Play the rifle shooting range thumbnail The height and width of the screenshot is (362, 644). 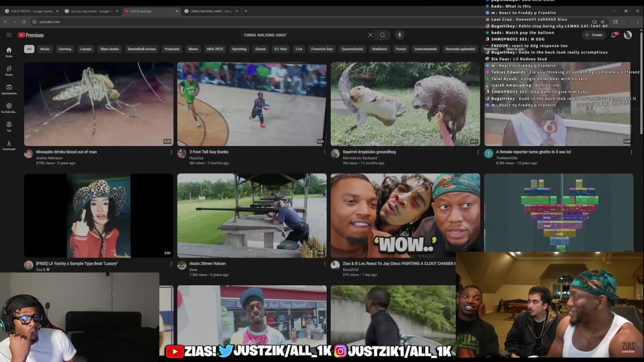[252, 216]
